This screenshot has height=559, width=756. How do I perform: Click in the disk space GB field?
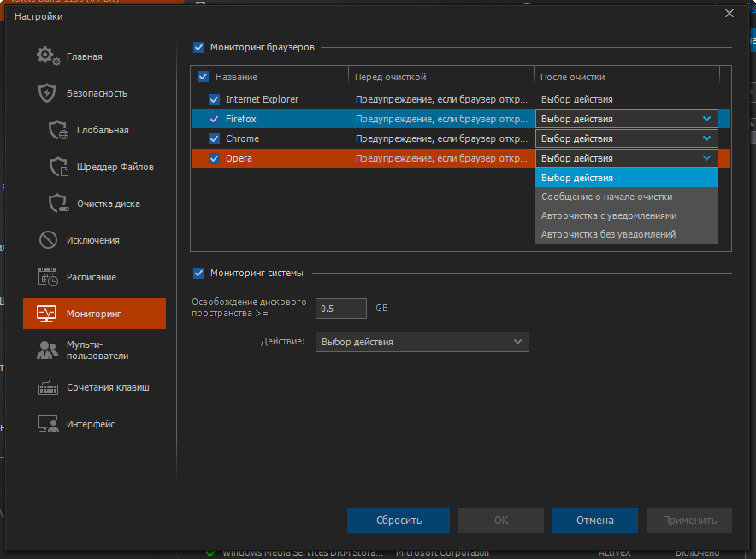[340, 309]
